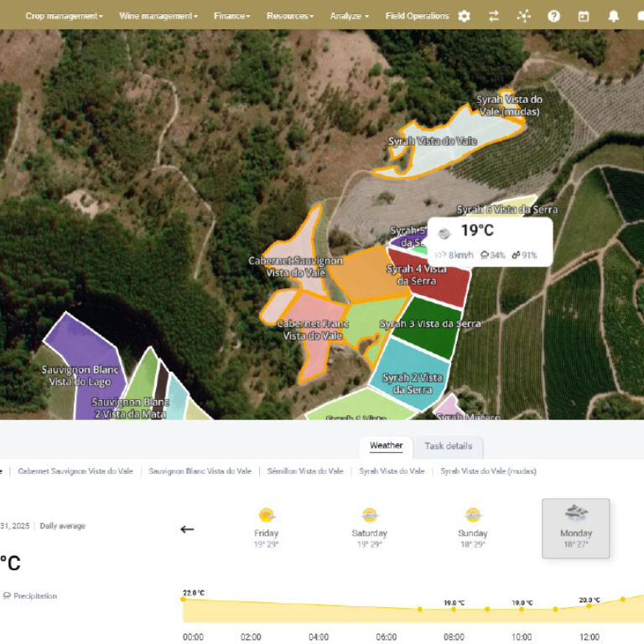Click the humidity droplets icon showing 91%
The height and width of the screenshot is (644, 644).
516,255
